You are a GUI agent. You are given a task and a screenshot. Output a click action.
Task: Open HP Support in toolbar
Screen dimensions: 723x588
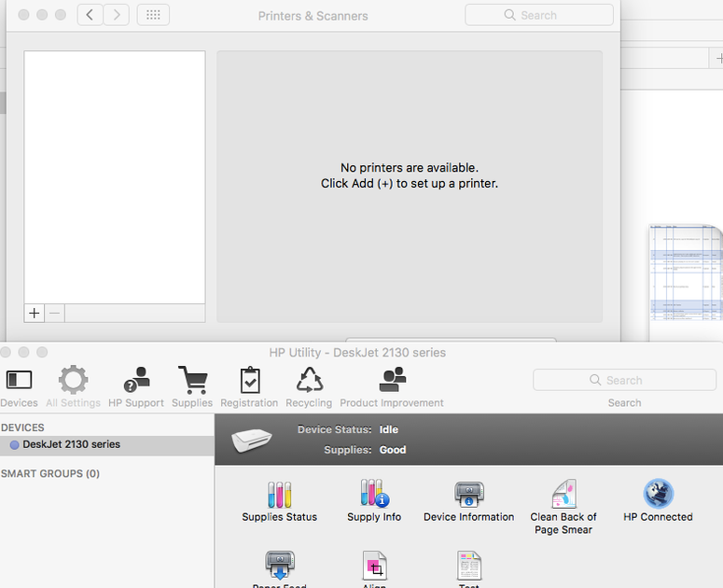pyautogui.click(x=136, y=387)
